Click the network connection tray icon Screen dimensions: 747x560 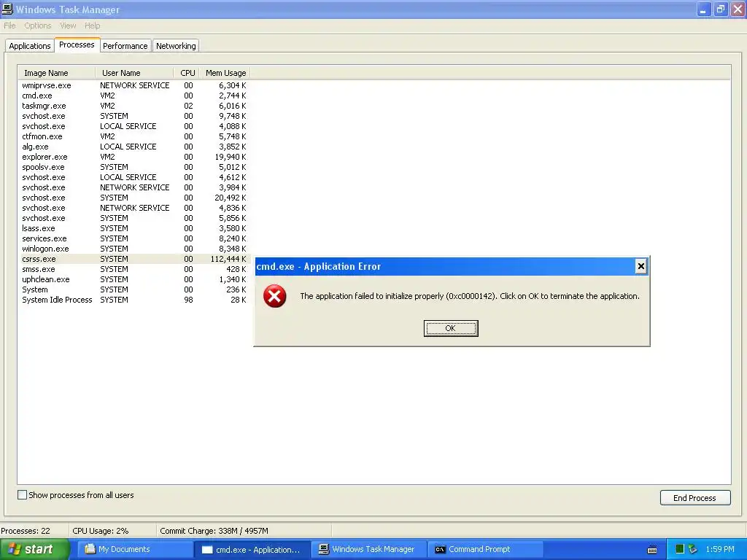point(693,549)
